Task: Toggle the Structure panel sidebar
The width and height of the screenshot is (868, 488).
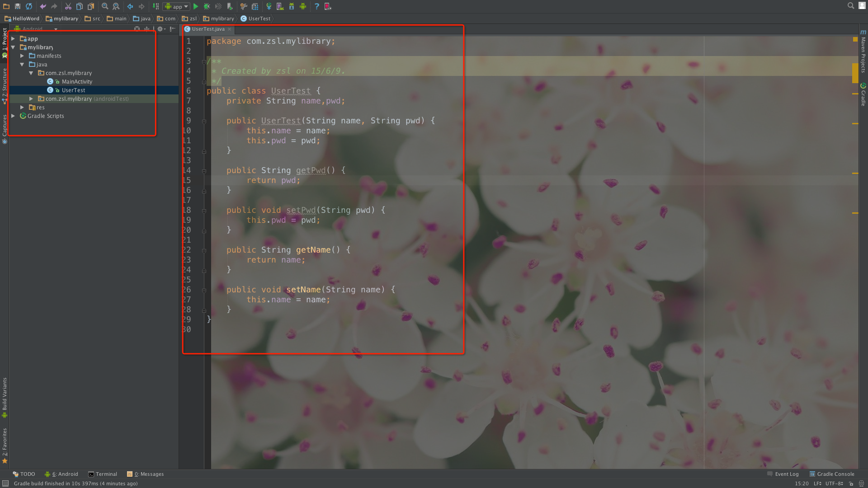Action: pyautogui.click(x=5, y=83)
